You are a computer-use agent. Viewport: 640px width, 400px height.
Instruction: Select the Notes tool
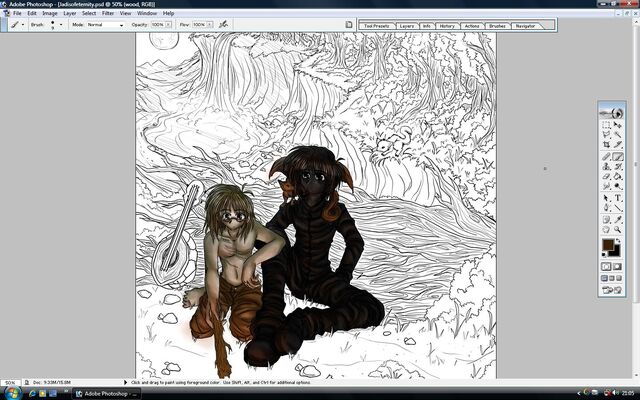(606, 220)
